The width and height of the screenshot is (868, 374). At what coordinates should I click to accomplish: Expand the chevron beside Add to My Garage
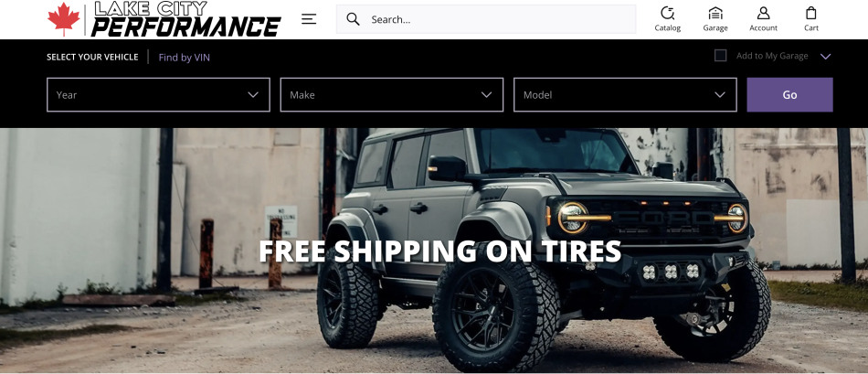pos(825,56)
